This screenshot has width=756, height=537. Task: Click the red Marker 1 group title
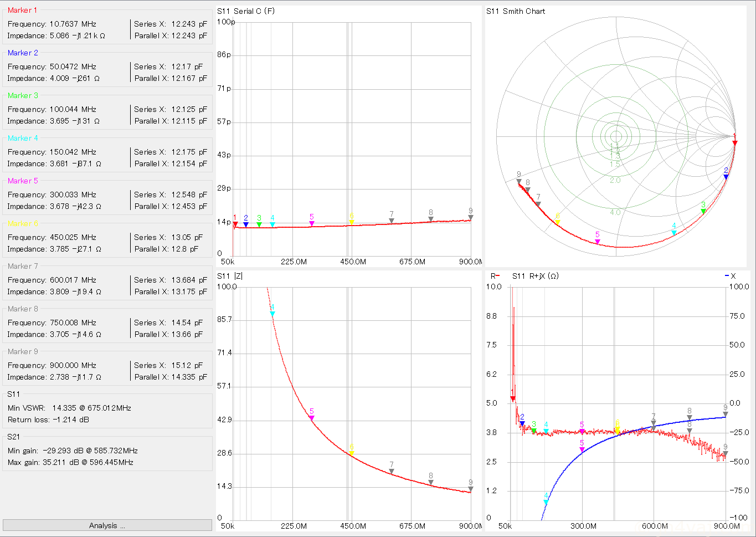coord(23,10)
